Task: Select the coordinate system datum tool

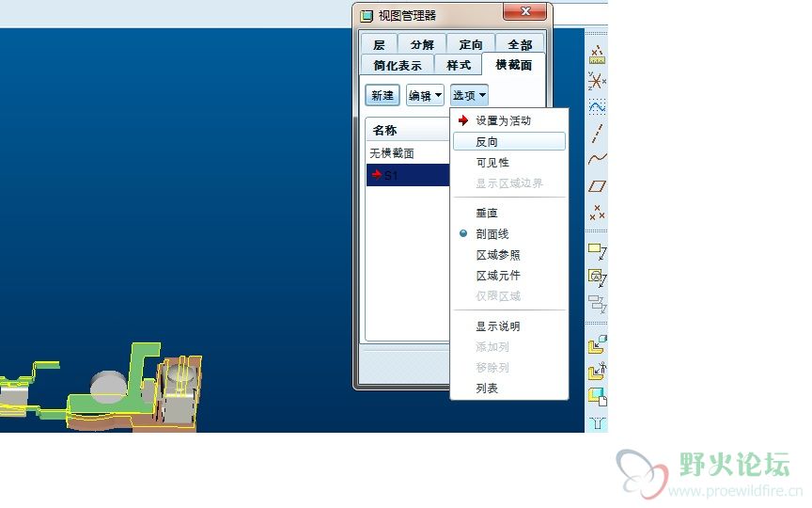Action: point(597,81)
